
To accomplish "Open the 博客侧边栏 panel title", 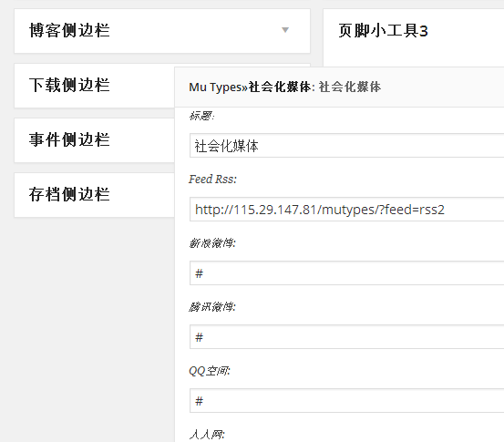I will [69, 31].
